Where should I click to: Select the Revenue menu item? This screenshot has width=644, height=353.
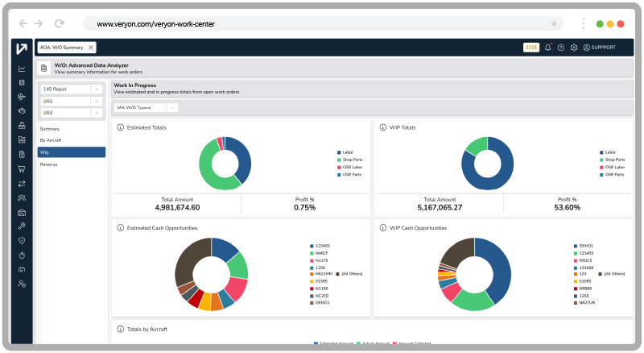click(x=49, y=164)
